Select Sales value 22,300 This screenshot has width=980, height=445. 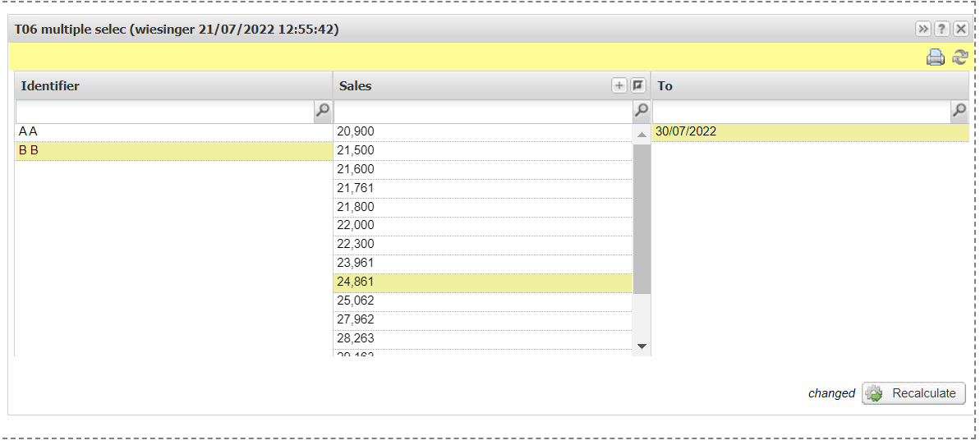pyautogui.click(x=483, y=245)
